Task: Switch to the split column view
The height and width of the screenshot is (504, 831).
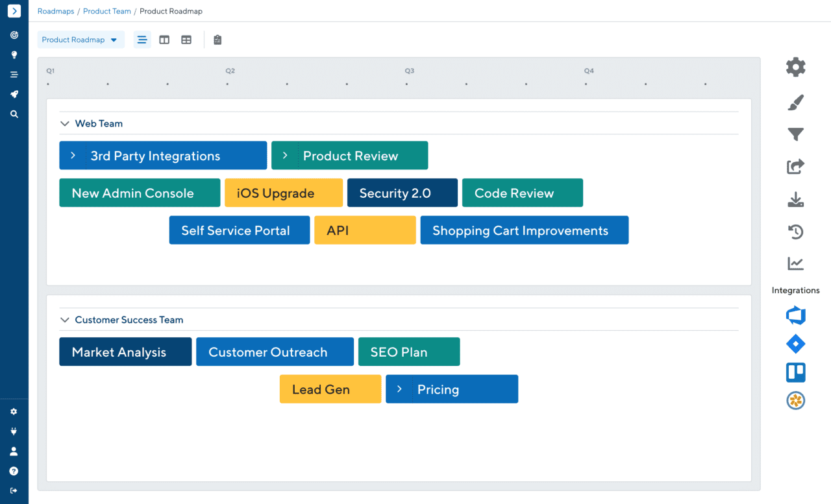Action: tap(164, 40)
